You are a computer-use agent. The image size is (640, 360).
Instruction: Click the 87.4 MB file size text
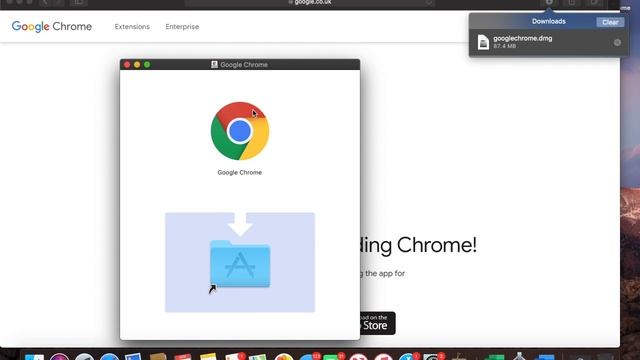504,46
